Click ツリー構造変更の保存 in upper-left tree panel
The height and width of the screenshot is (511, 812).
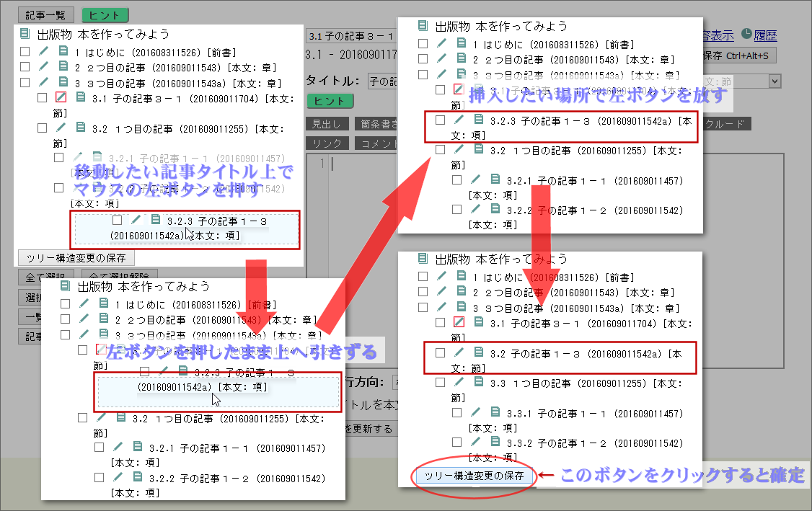coord(76,258)
